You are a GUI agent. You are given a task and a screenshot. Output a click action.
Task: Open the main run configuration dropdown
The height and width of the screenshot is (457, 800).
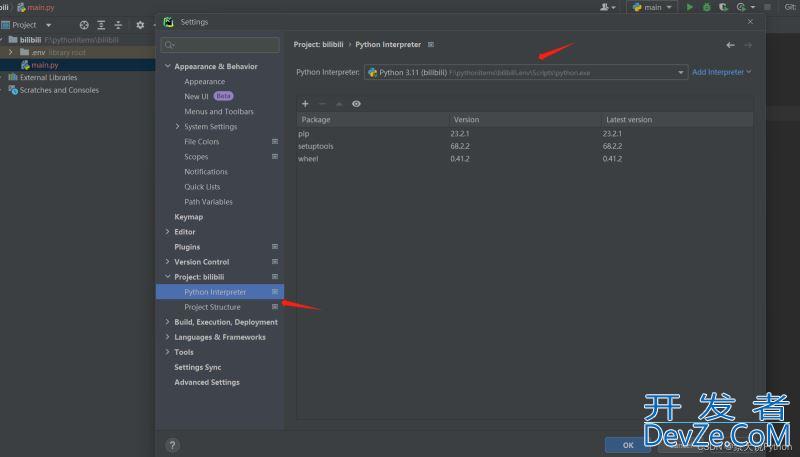(653, 7)
